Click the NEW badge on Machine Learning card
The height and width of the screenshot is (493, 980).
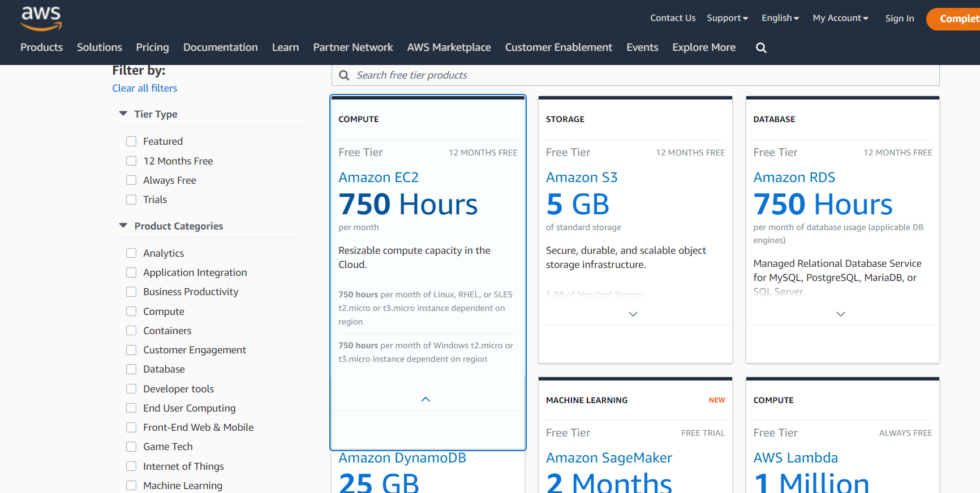click(717, 400)
